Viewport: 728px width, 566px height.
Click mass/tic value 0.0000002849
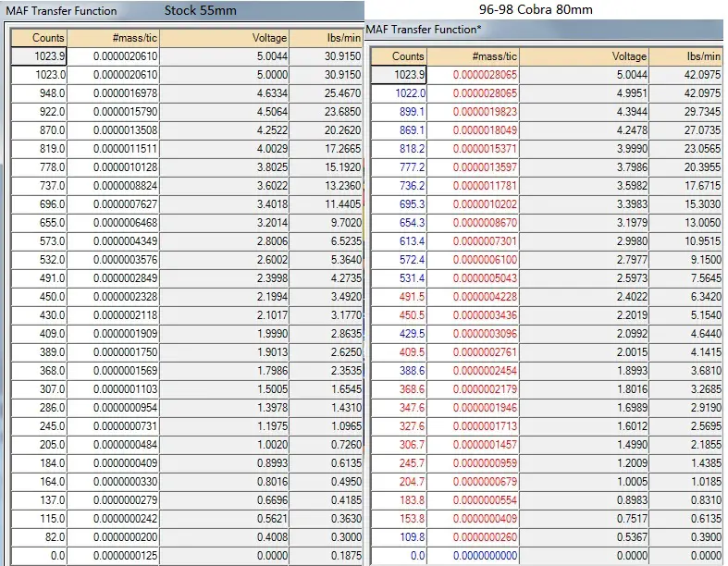tap(113, 278)
